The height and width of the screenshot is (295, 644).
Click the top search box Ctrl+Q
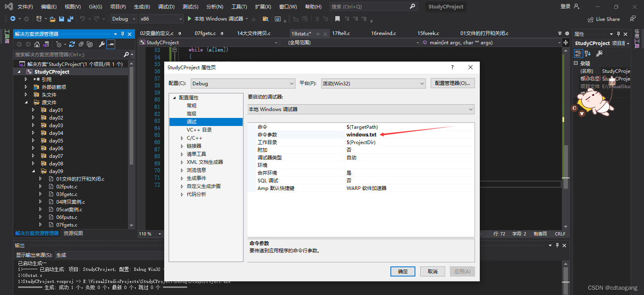[x=374, y=6]
